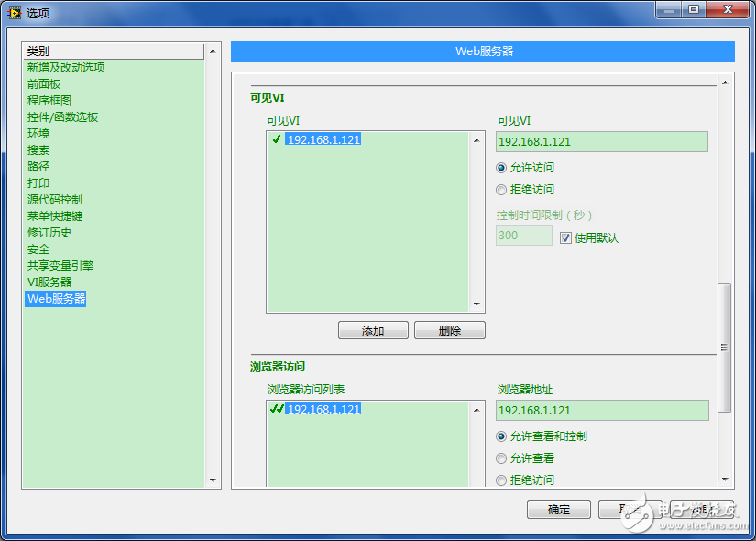Click the 可见VI address input field
Viewport: 756px width, 541px height.
[x=602, y=142]
